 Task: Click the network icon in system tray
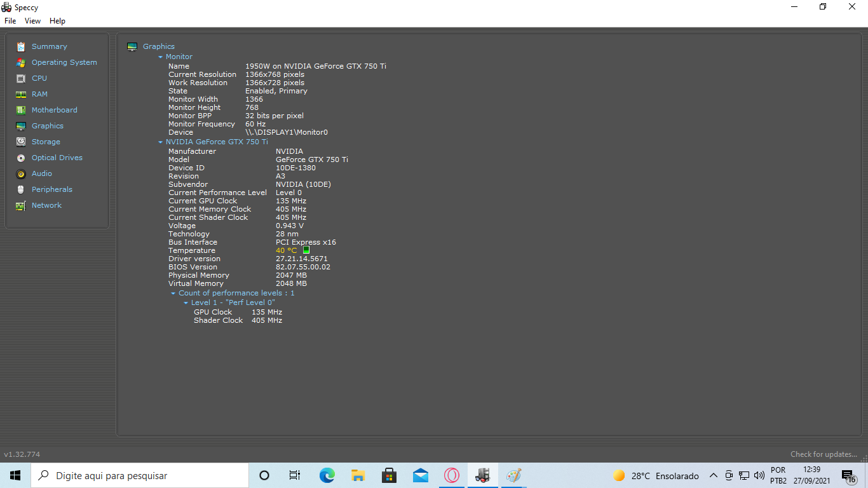pos(744,475)
